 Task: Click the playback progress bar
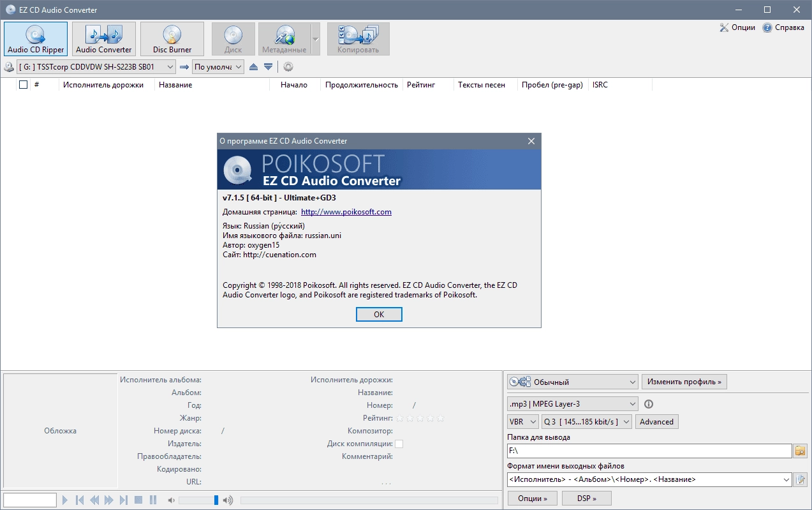(x=369, y=500)
